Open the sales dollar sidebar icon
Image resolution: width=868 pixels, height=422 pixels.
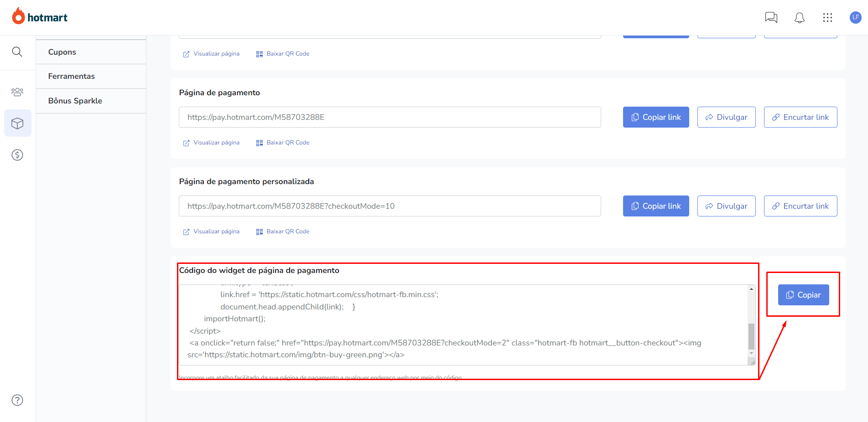pyautogui.click(x=17, y=155)
